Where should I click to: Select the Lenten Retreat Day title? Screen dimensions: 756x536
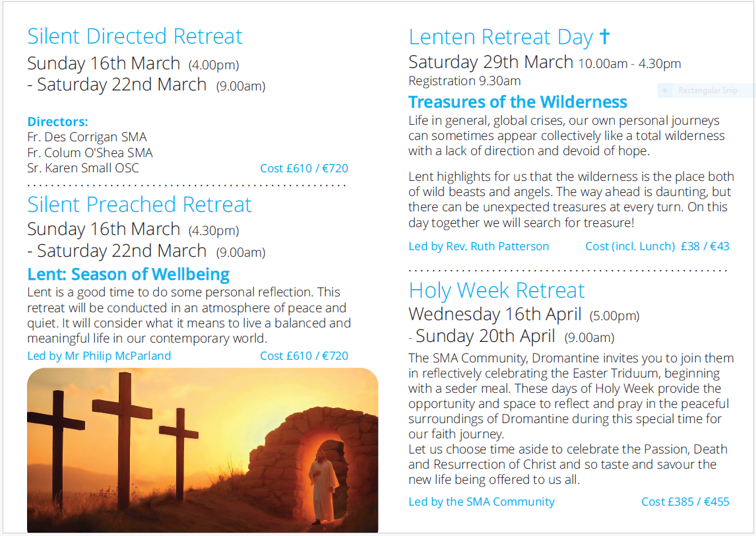(x=501, y=37)
